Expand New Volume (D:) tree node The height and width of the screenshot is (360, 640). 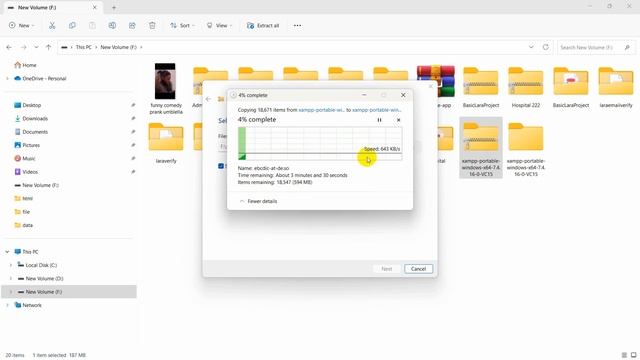point(11,279)
